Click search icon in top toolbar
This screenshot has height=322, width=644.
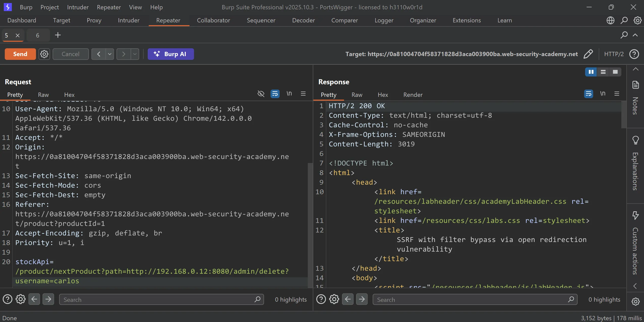click(x=624, y=20)
